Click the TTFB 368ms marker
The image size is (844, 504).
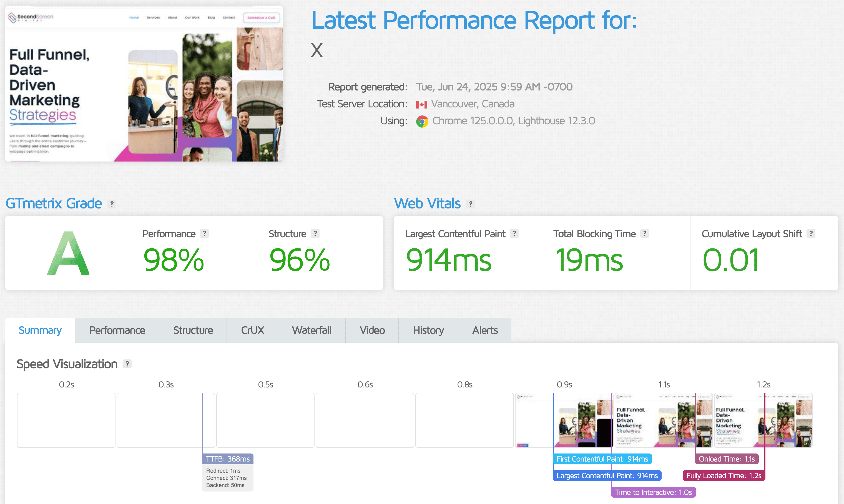tap(228, 459)
